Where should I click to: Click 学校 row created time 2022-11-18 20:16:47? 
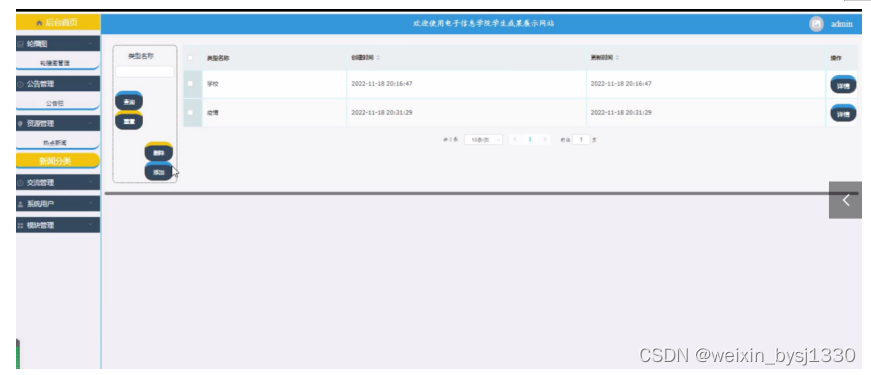382,84
